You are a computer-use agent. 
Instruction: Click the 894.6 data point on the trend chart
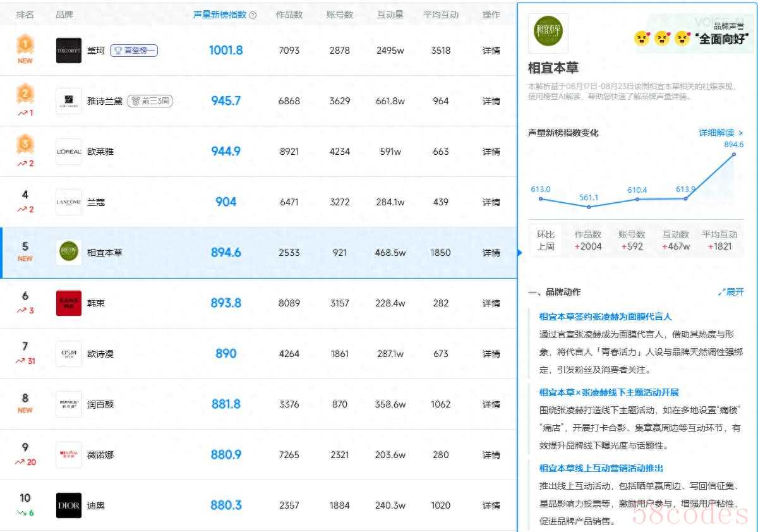point(734,154)
